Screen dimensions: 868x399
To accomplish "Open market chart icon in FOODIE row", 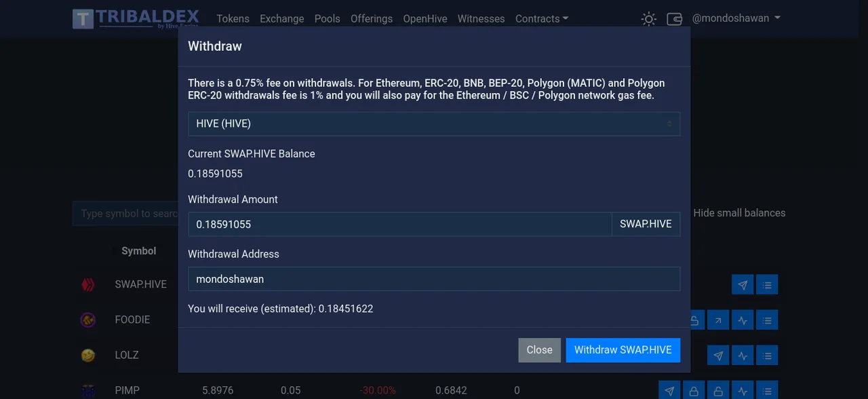I will 743,320.
